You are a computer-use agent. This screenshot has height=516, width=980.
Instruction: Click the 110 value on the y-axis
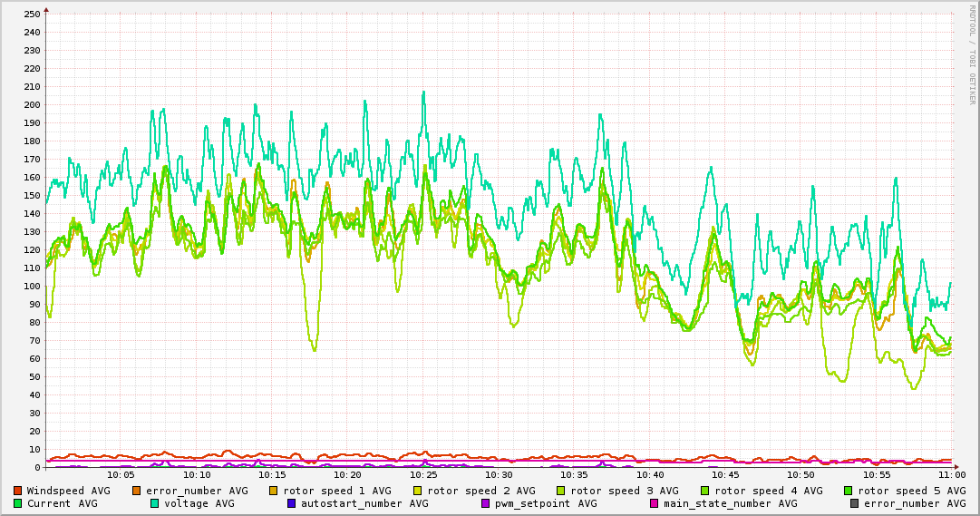coord(31,268)
